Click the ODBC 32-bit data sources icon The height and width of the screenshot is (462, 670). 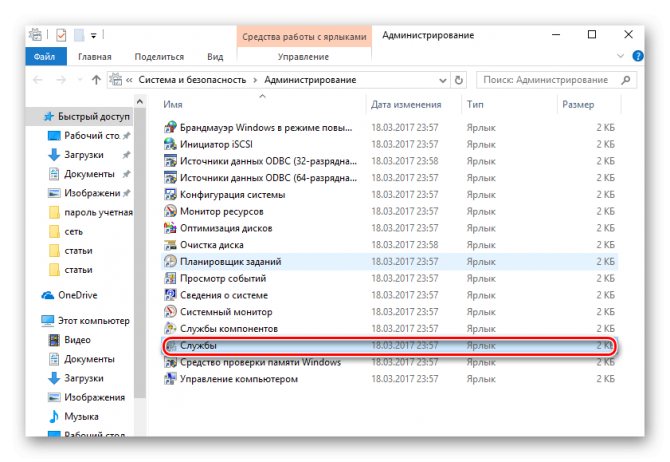coord(170,161)
